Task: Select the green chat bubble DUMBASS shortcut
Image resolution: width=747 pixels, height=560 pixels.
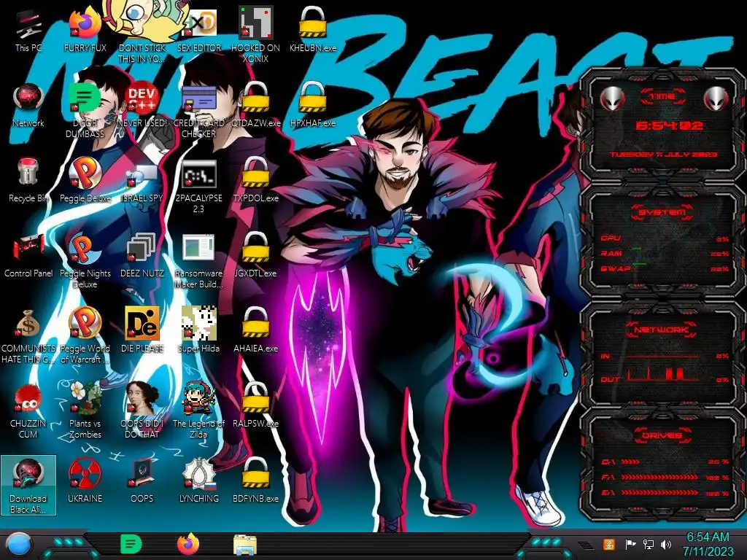Action: pos(85,111)
